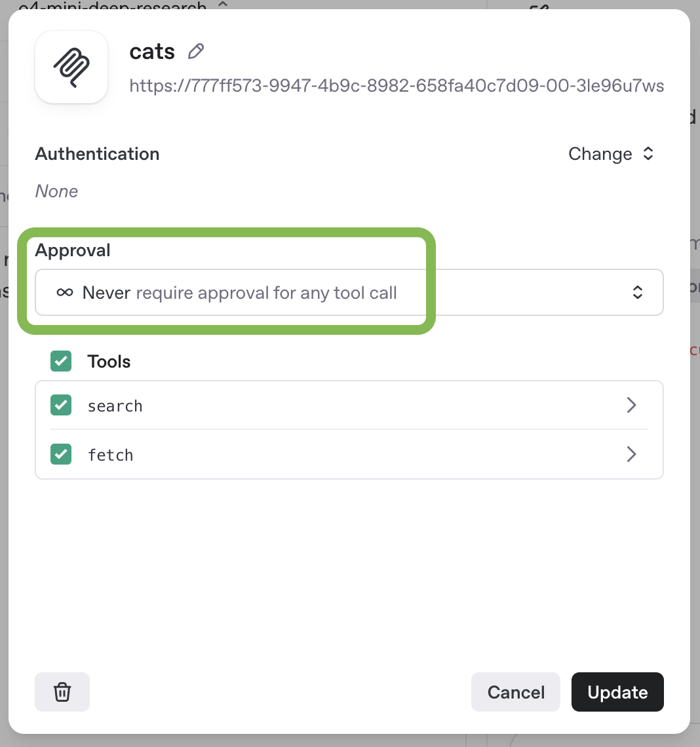Select the search tool name label
700x747 pixels.
(115, 406)
